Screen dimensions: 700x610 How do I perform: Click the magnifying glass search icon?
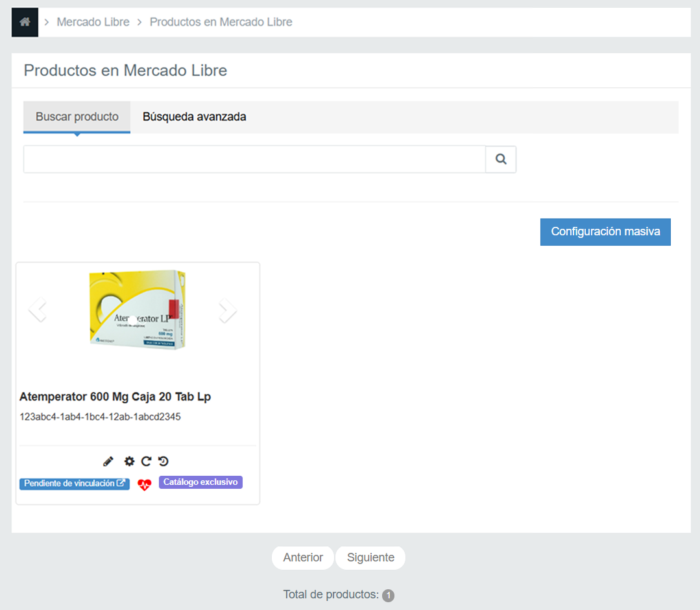point(501,159)
